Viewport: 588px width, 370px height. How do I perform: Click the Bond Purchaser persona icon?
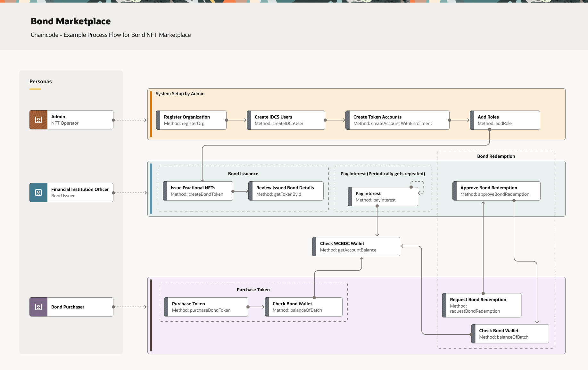coord(38,307)
